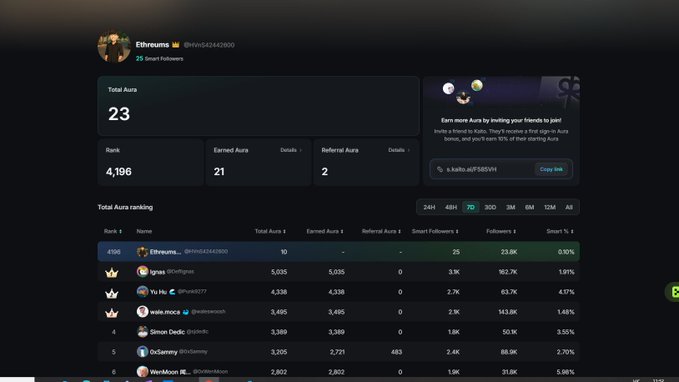Select the 12M time range tab
Viewport: 679px width, 382px height.
[550, 207]
